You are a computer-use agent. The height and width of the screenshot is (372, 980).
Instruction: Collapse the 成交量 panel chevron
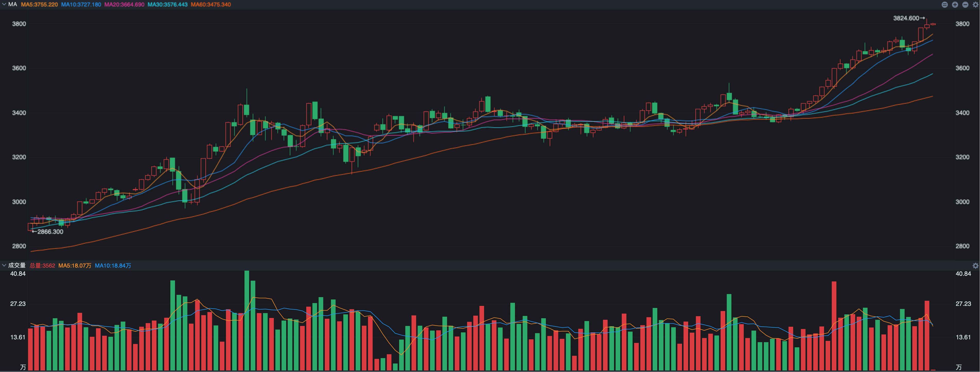4,265
